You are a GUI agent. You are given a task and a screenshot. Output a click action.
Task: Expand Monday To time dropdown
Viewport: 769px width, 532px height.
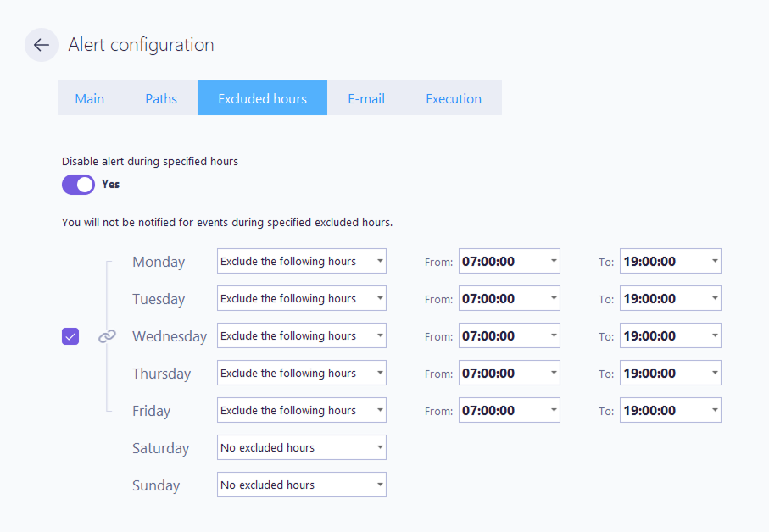click(x=671, y=261)
